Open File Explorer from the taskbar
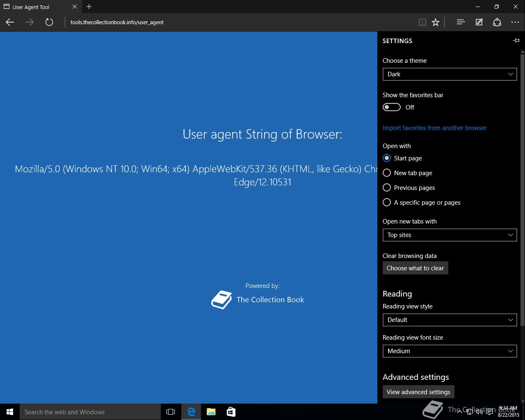The image size is (525, 420). [211, 412]
